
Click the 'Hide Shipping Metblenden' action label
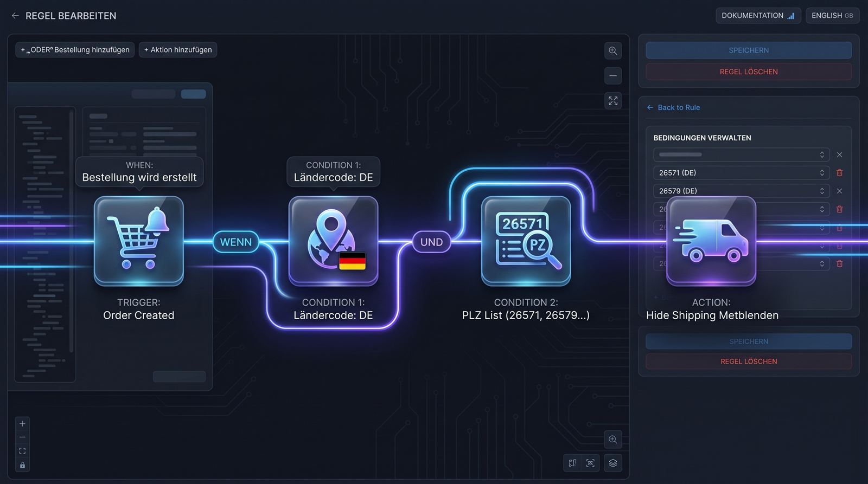712,315
